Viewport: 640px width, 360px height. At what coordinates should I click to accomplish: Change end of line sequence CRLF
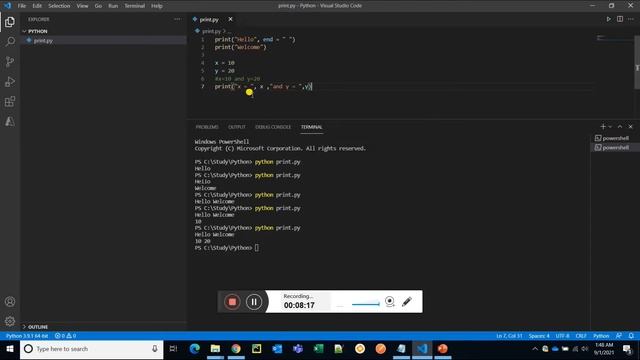coord(581,336)
